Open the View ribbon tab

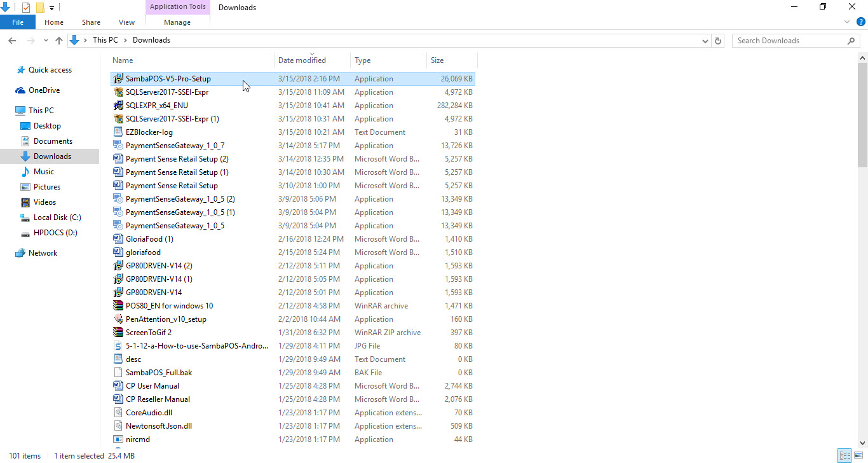pyautogui.click(x=126, y=22)
